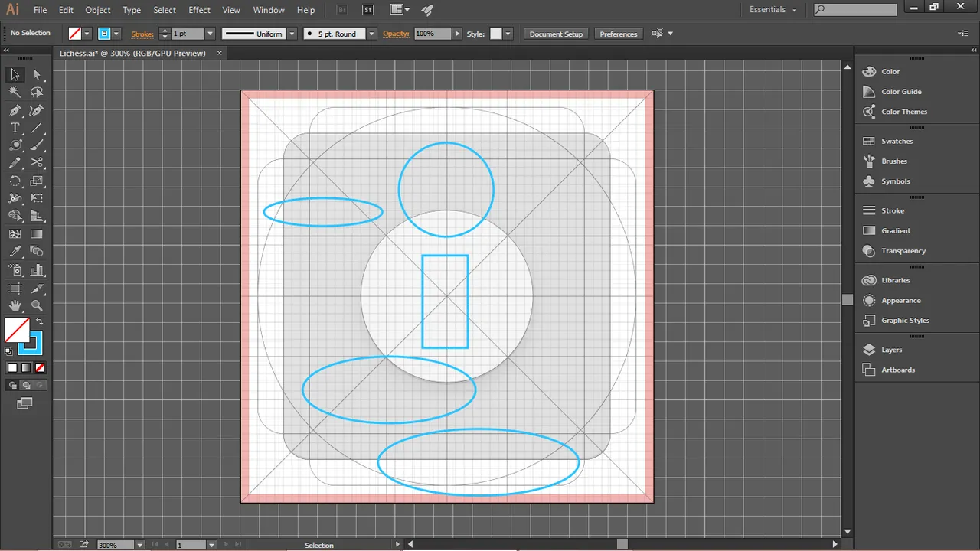Image resolution: width=980 pixels, height=551 pixels.
Task: Open fill color dropdown in control bar
Action: 87,34
